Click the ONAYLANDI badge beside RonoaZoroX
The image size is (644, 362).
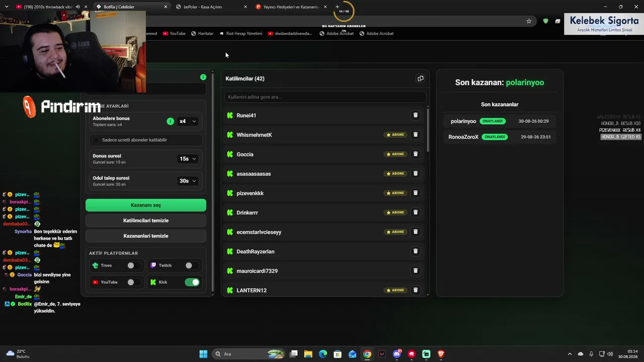[x=495, y=137]
